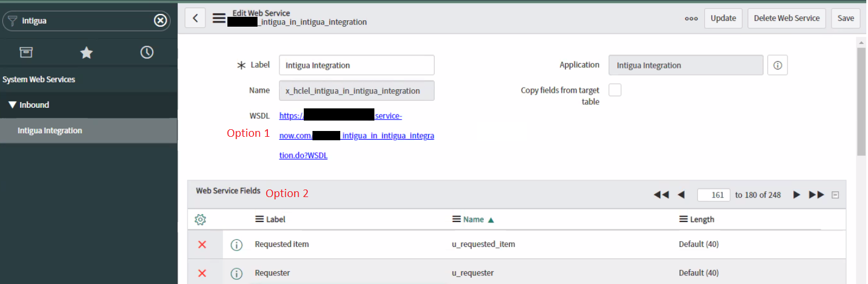
Task: Open Intigua Integration in navigator
Action: tap(89, 130)
